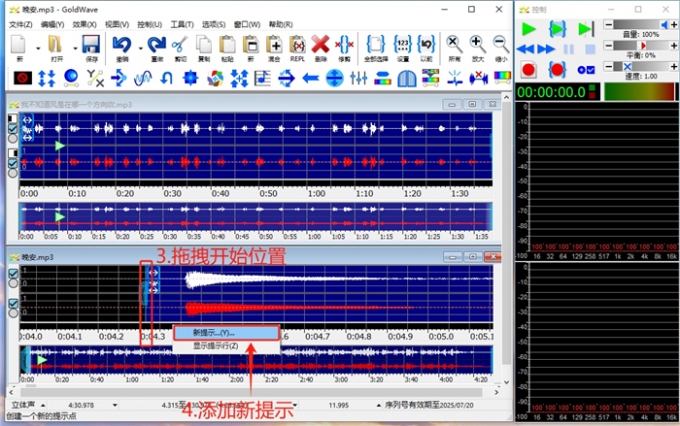Click the rewind double-arrow button
The width and height of the screenshot is (680, 426).
(x=525, y=49)
